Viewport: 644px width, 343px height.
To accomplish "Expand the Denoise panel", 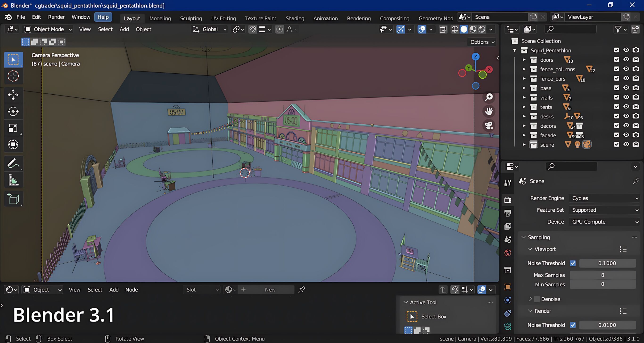I will 530,299.
